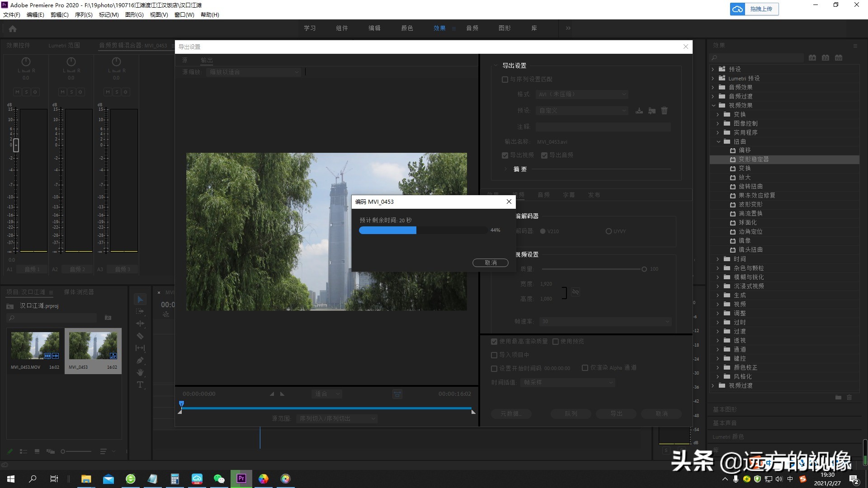
Task: Select the Pen tool
Action: tap(140, 360)
